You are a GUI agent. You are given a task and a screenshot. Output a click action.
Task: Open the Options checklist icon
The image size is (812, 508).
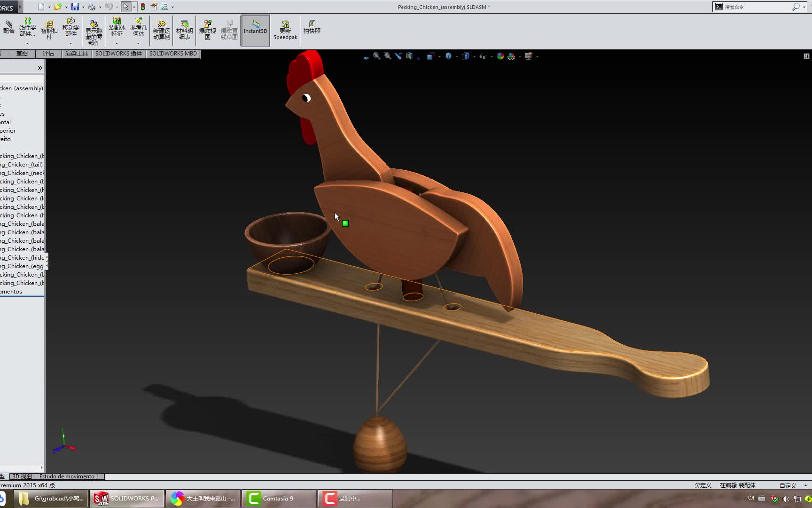click(164, 7)
